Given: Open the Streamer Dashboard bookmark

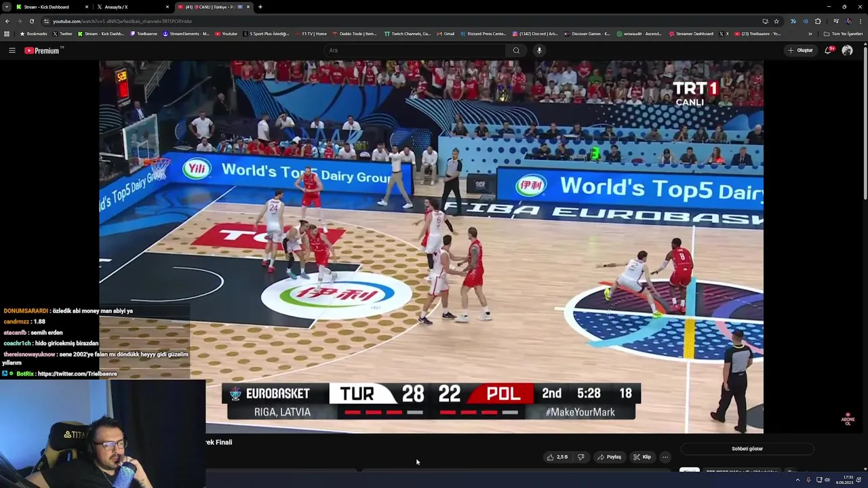Looking at the screenshot, I should click(x=691, y=33).
